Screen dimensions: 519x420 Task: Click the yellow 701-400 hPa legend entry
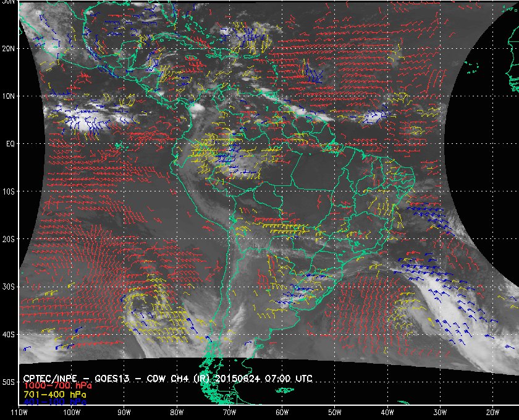pyautogui.click(x=54, y=395)
